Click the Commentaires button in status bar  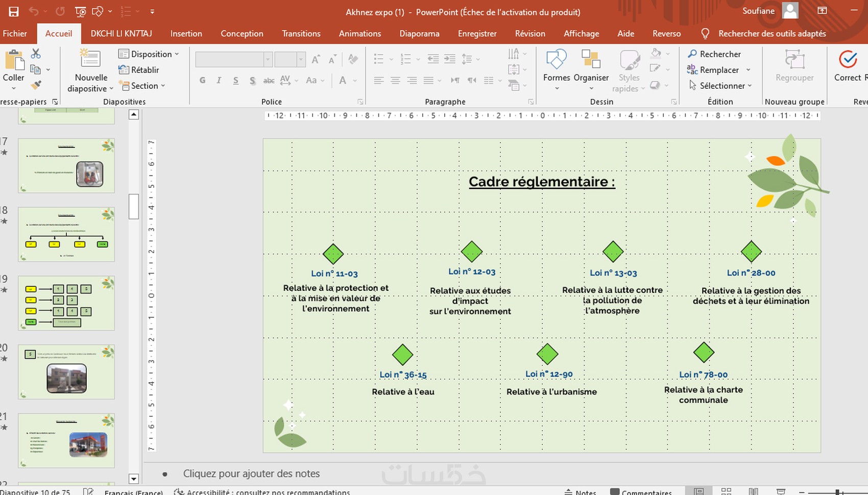click(641, 492)
